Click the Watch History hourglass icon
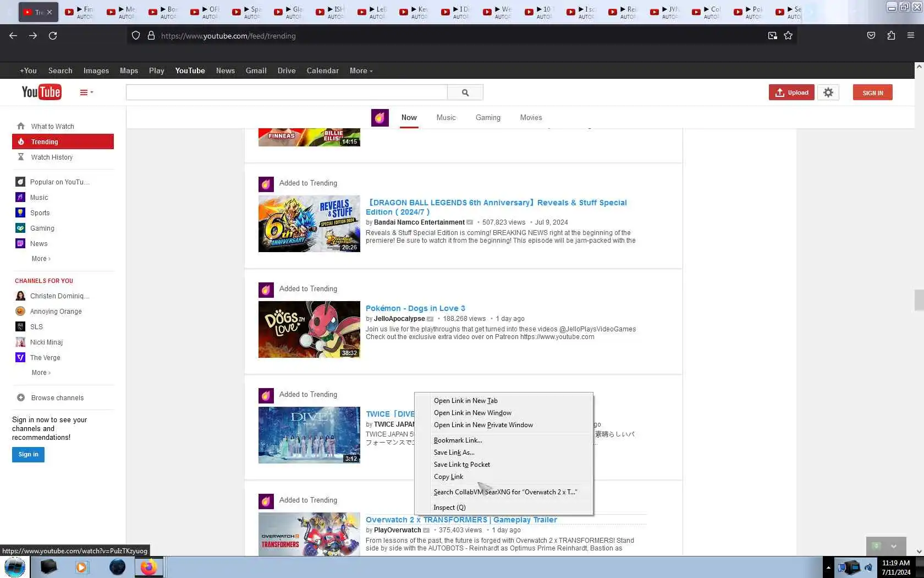The width and height of the screenshot is (924, 578). [x=21, y=157]
